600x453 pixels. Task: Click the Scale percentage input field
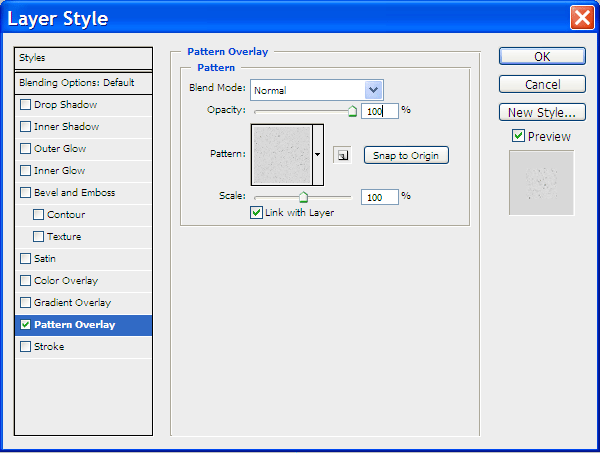point(378,198)
